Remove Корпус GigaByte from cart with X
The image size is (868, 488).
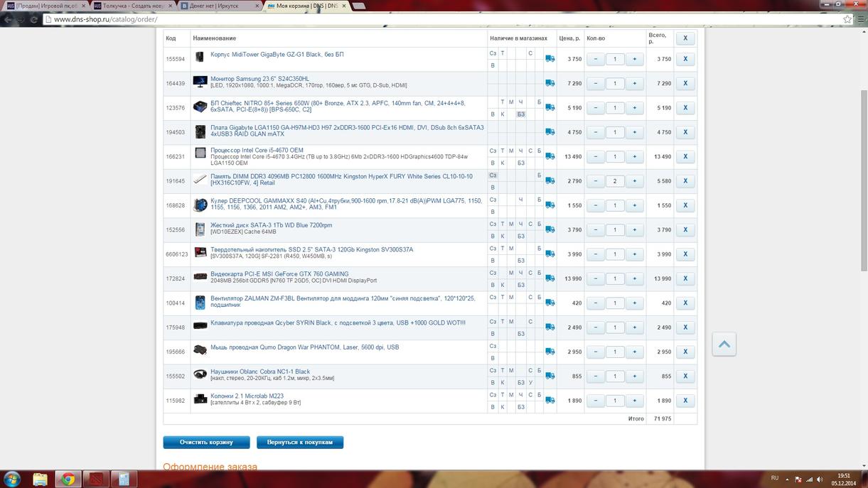point(685,59)
